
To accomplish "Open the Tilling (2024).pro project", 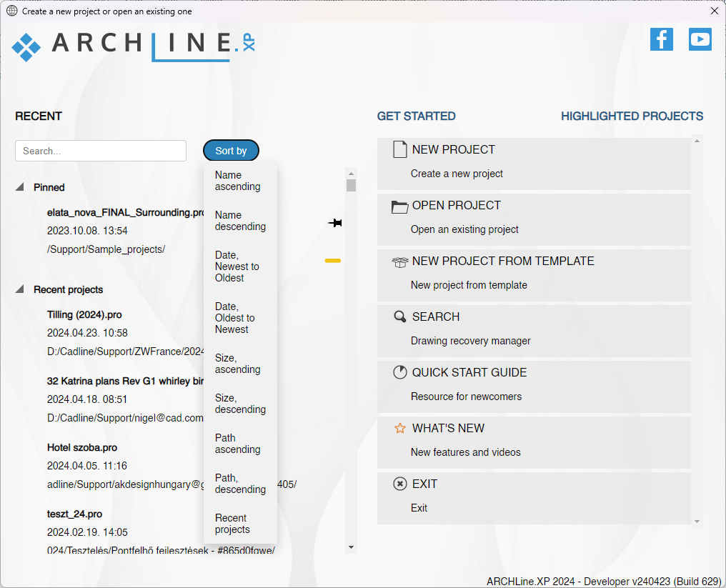I will pyautogui.click(x=84, y=315).
